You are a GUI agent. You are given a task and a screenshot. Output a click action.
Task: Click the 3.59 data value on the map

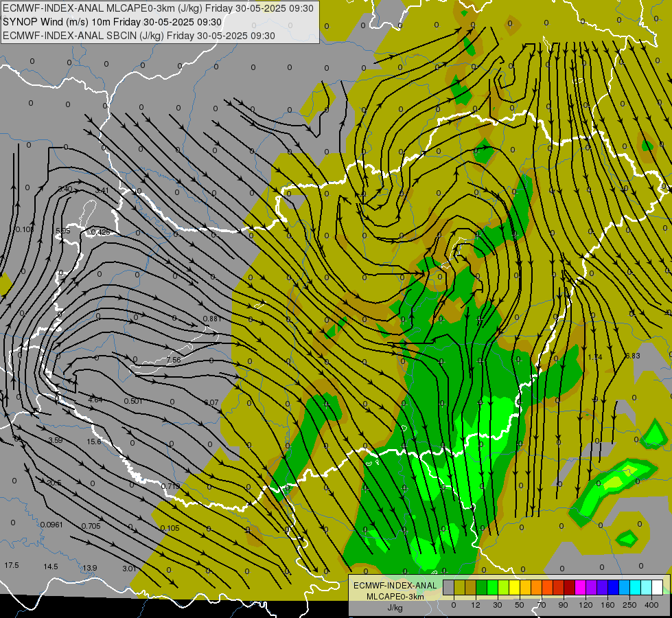(56, 440)
